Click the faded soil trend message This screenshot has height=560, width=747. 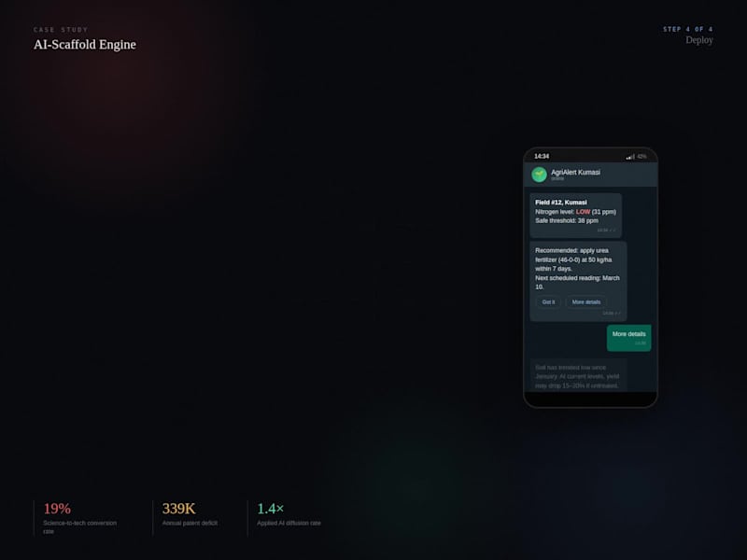point(578,376)
